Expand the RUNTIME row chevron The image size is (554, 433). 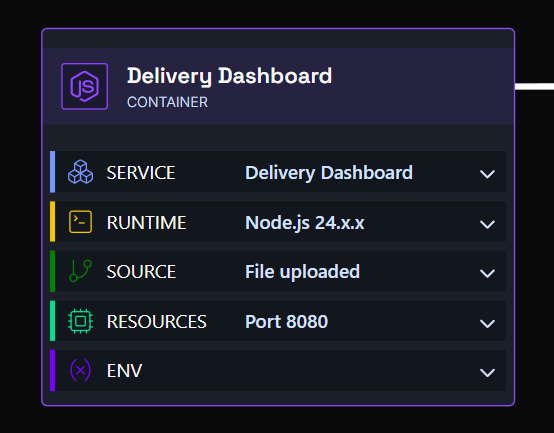click(x=487, y=224)
